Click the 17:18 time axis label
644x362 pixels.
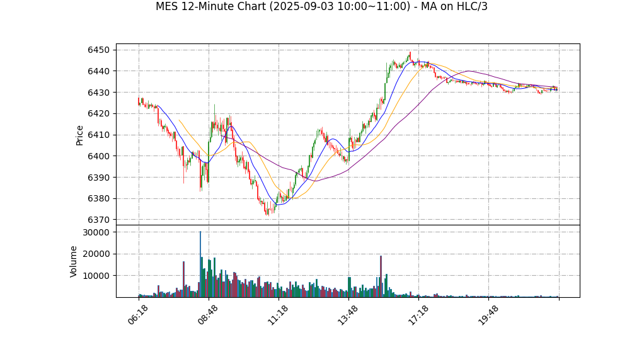coord(418,314)
